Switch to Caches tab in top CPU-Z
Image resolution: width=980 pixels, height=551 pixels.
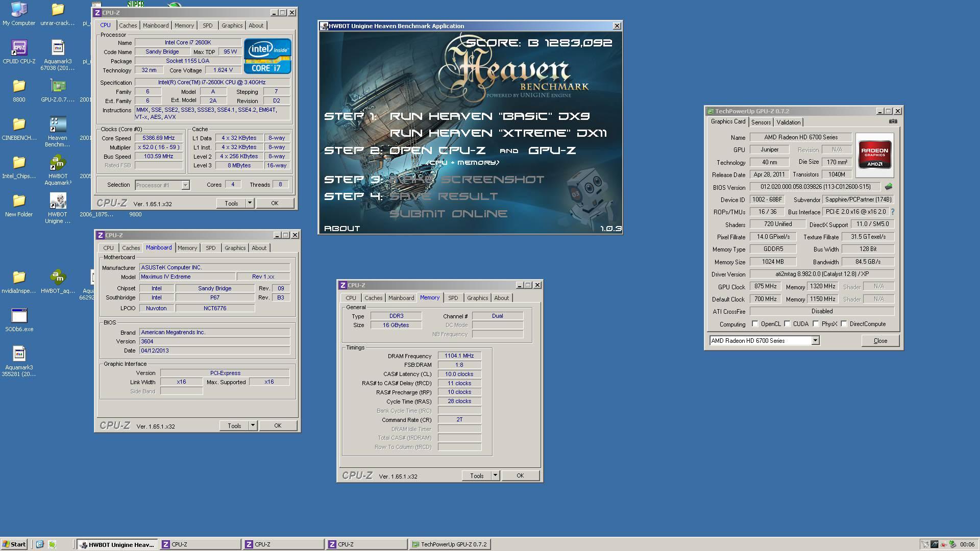[x=128, y=26]
